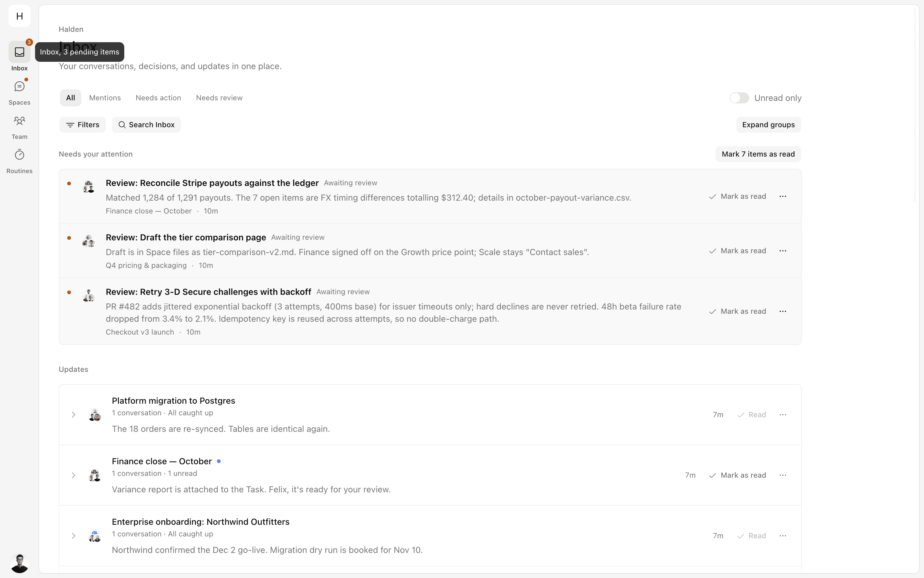Image resolution: width=924 pixels, height=578 pixels.
Task: Open the Inbox sidebar icon
Action: pos(20,52)
